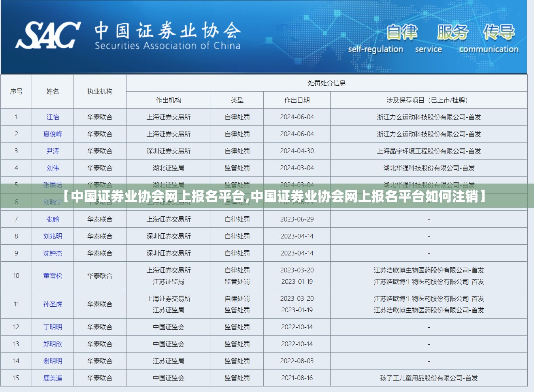Select the 执业机构 column header

100,91
